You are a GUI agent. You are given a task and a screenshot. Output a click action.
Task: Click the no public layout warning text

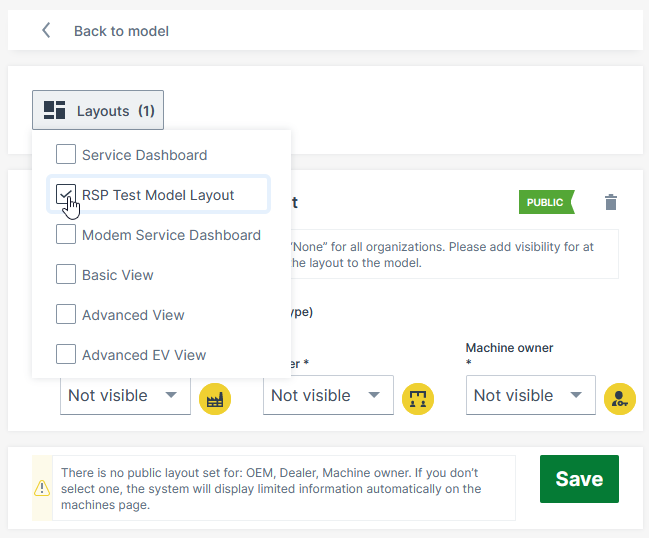click(271, 489)
